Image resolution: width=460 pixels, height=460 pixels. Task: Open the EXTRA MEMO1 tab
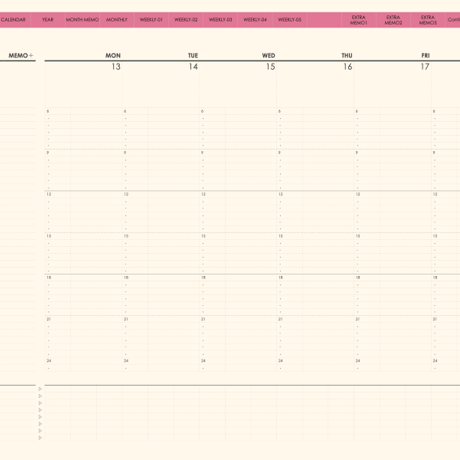tap(359, 20)
